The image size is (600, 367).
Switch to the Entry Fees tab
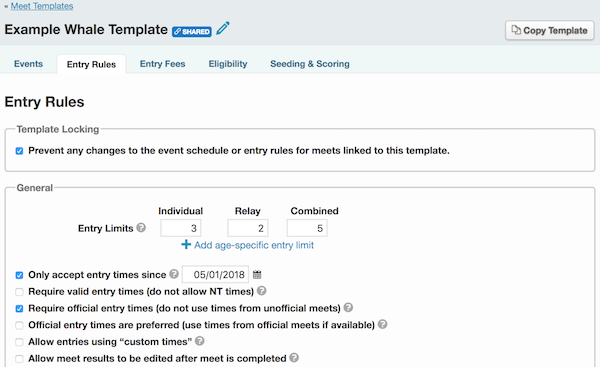(163, 64)
